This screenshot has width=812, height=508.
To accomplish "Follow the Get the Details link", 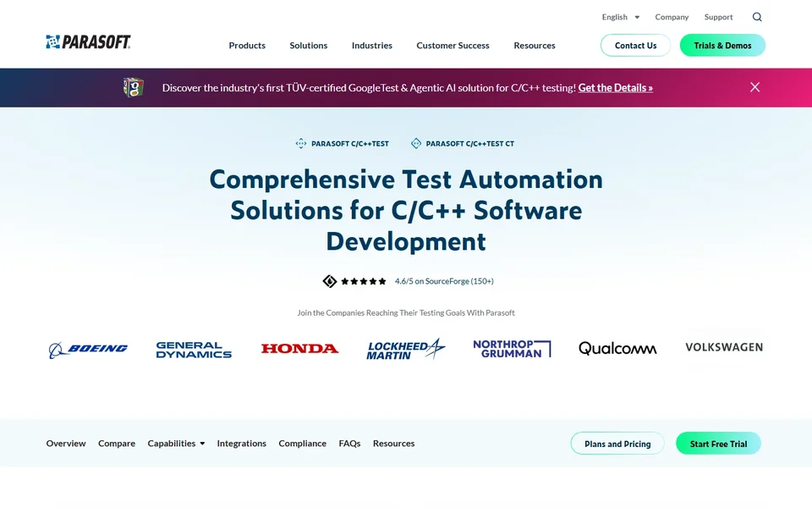I will [x=615, y=87].
